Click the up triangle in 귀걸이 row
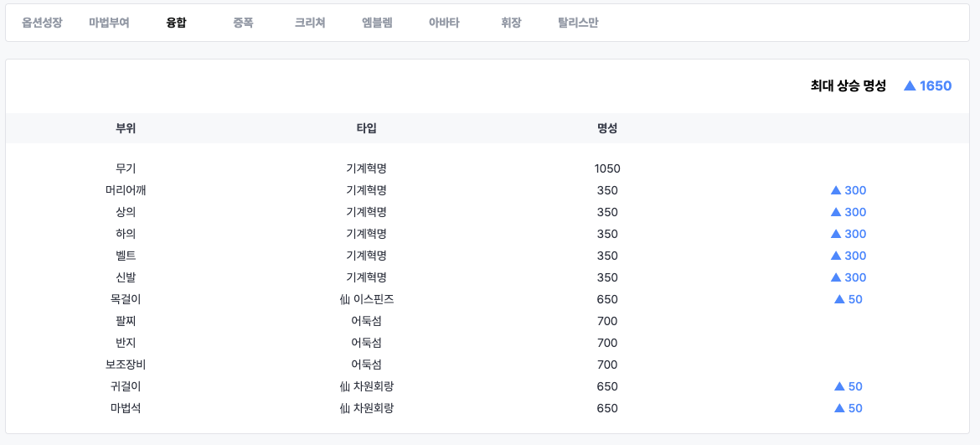Viewport: 980px width, 445px height. click(839, 386)
